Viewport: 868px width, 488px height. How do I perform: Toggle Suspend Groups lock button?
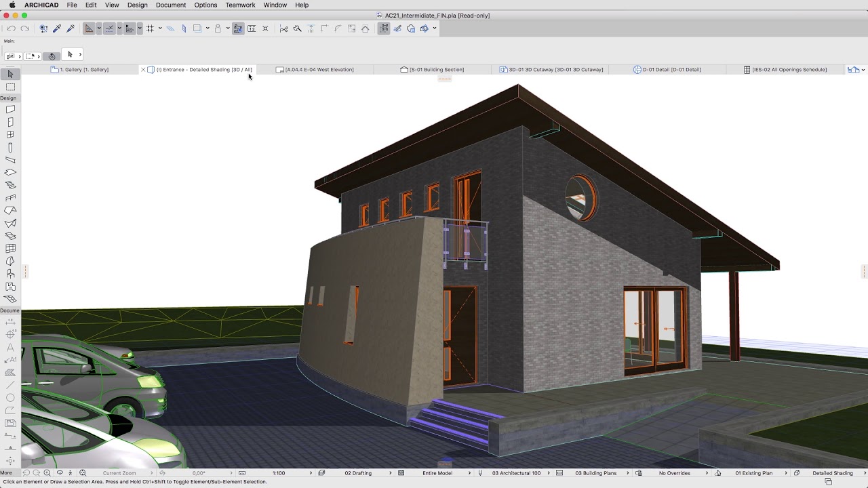(x=218, y=28)
